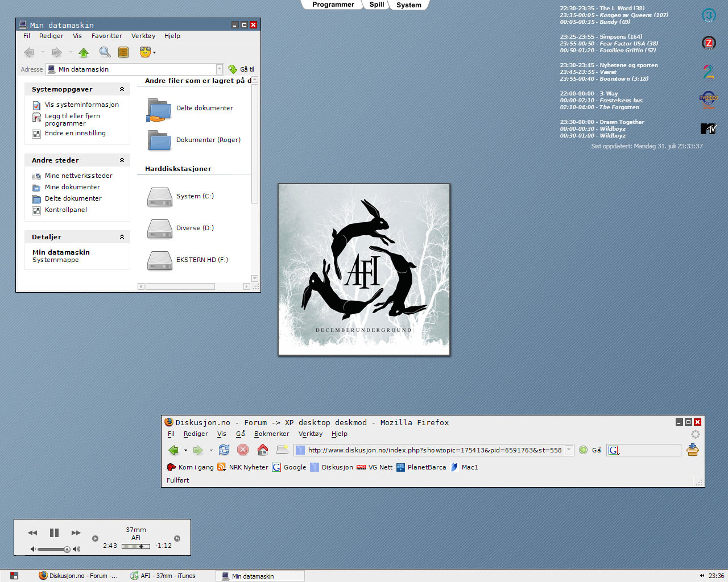Image resolution: width=728 pixels, height=582 pixels.
Task: Click the Gå til button in Explorer
Action: tap(241, 69)
